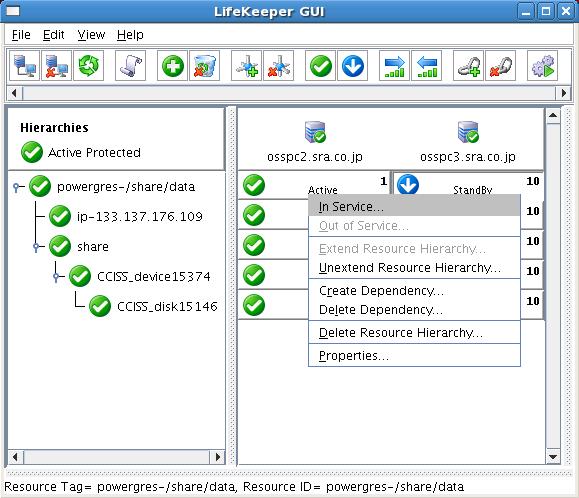Select the share resource label

click(x=93, y=246)
